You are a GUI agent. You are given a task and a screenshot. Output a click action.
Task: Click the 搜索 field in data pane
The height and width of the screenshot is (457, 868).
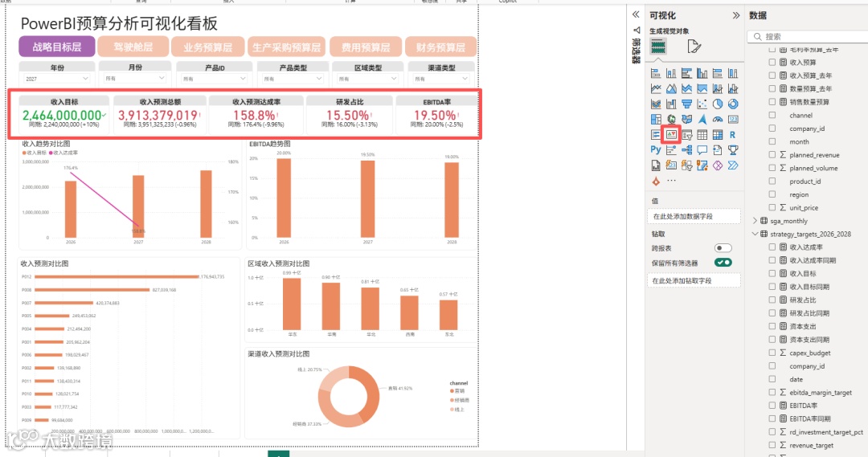(808, 36)
